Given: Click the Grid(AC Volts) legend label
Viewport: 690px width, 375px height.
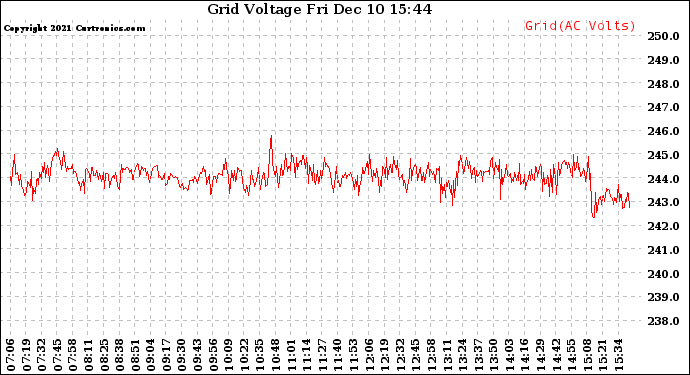Looking at the screenshot, I should tap(580, 26).
